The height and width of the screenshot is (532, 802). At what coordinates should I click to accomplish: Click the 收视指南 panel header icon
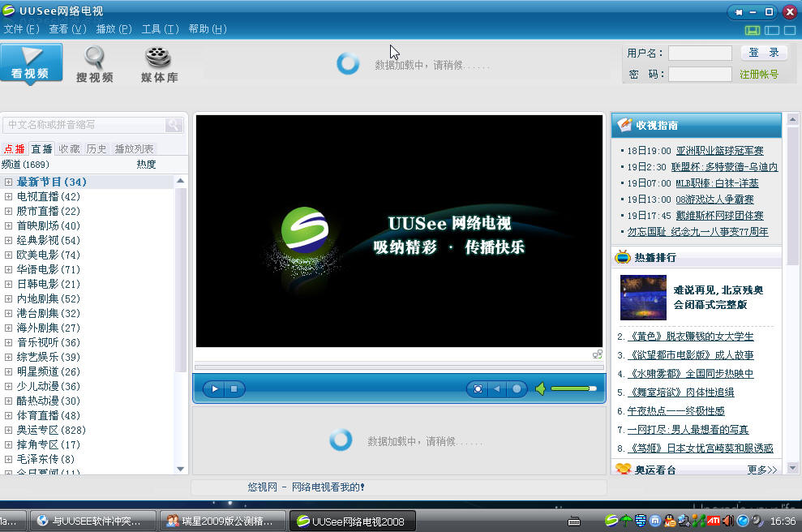pos(624,125)
